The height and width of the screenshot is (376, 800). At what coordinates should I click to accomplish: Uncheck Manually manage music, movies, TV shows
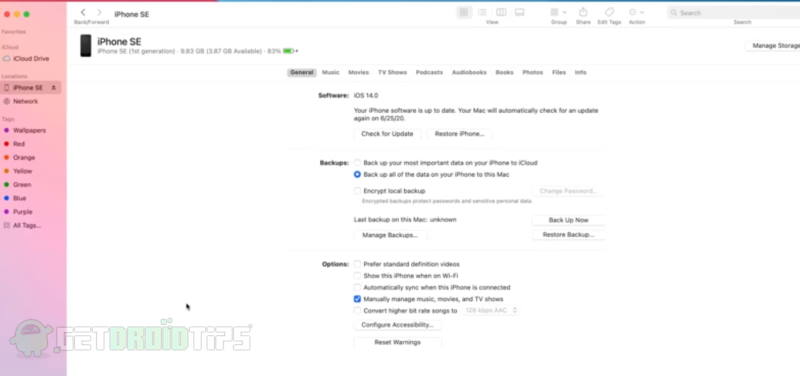tap(357, 299)
